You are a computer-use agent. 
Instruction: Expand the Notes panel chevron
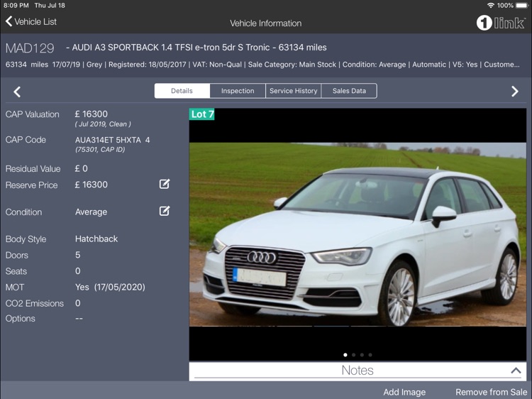(516, 371)
